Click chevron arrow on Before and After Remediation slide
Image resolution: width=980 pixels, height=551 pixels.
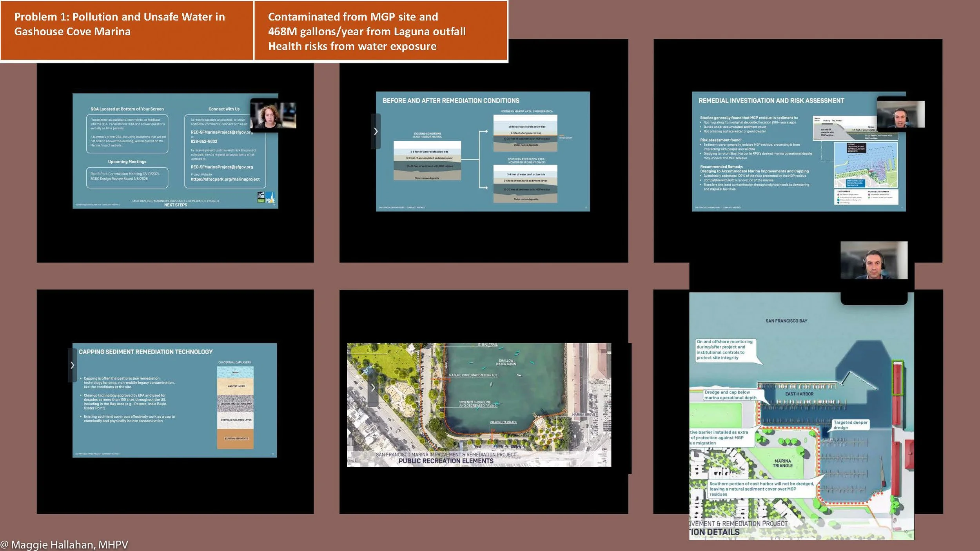(x=376, y=131)
